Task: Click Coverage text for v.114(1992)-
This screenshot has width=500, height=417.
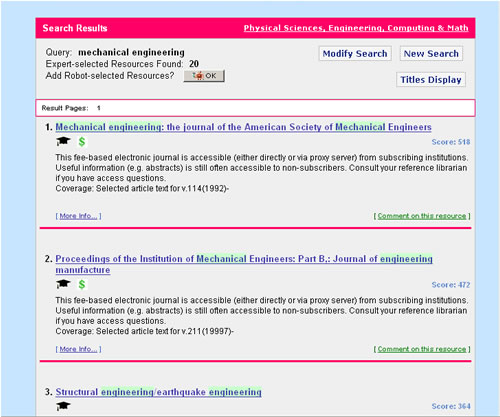Action: [142, 189]
